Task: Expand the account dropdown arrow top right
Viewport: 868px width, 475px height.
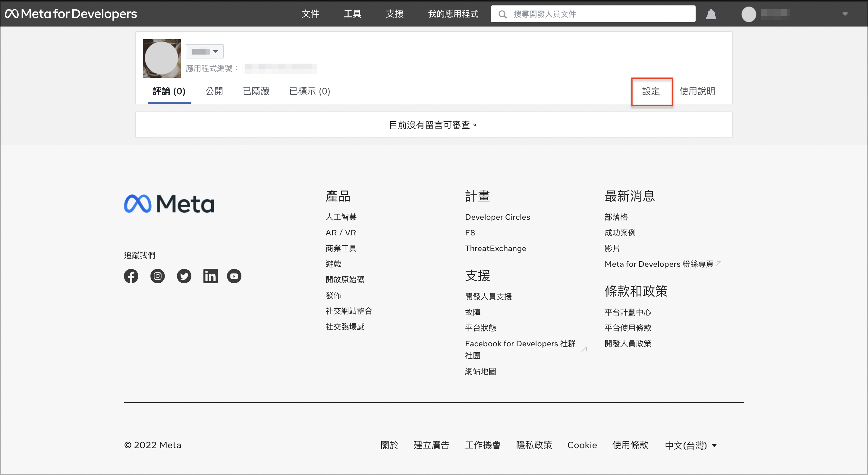Action: (844, 14)
